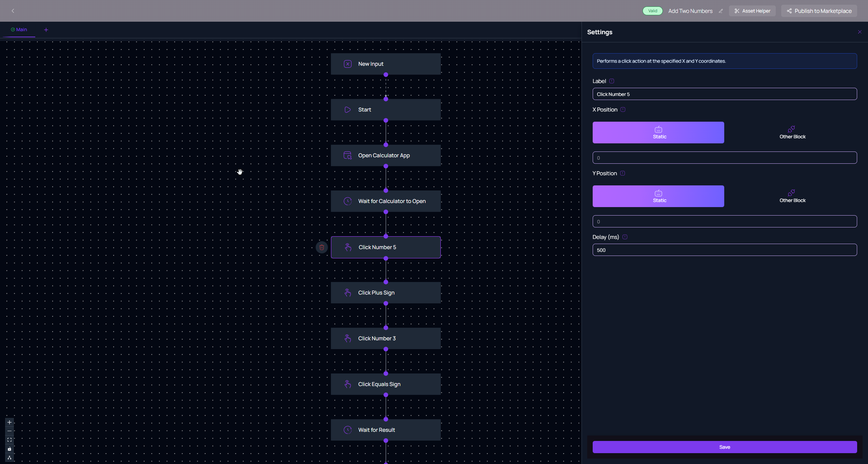The height and width of the screenshot is (464, 868).
Task: Click the info icon next to Delay (ms)
Action: [x=625, y=237]
